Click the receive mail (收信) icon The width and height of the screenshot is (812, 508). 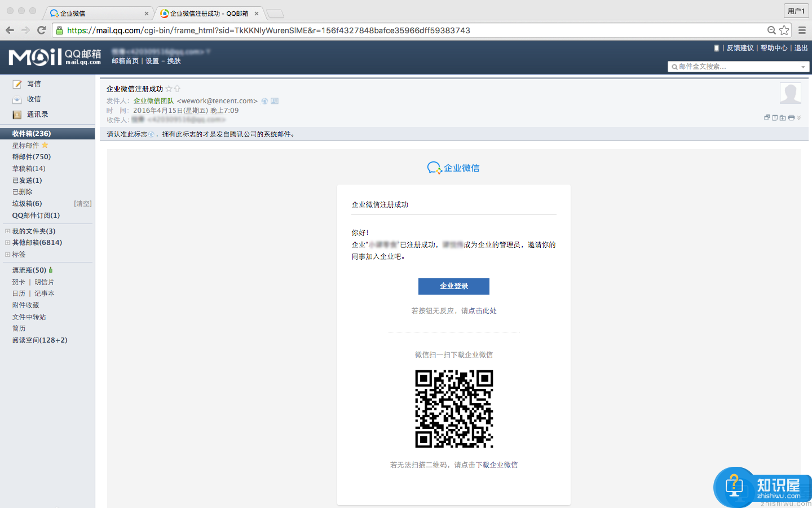17,99
